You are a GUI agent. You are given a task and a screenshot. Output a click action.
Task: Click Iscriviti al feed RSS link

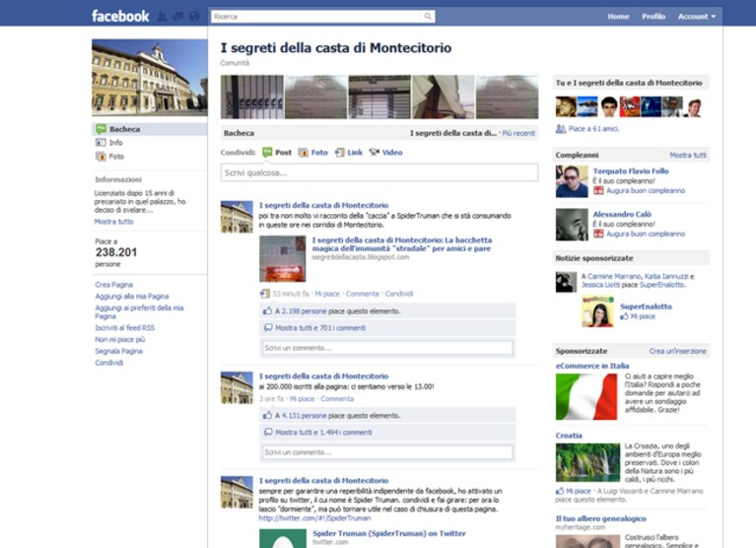pyautogui.click(x=125, y=328)
